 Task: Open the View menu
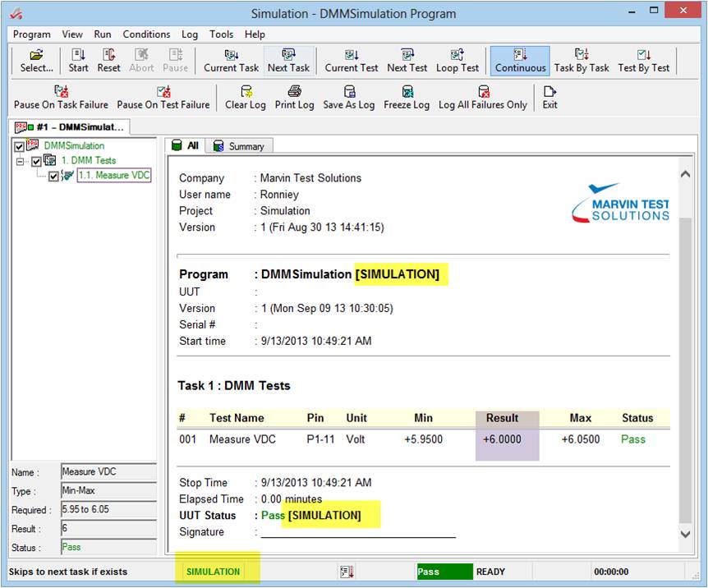tap(72, 34)
